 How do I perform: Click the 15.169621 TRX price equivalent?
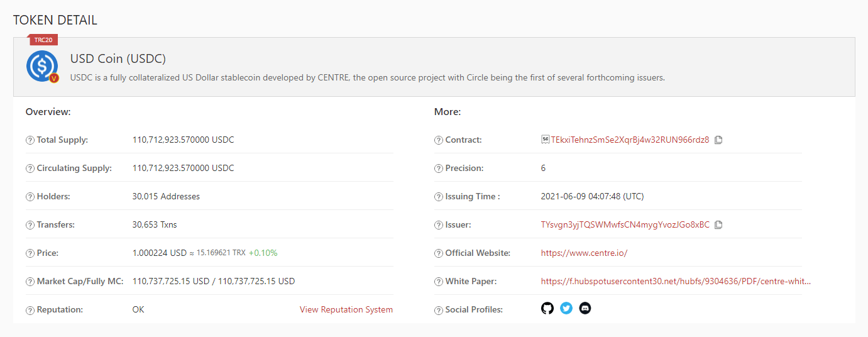tap(221, 253)
